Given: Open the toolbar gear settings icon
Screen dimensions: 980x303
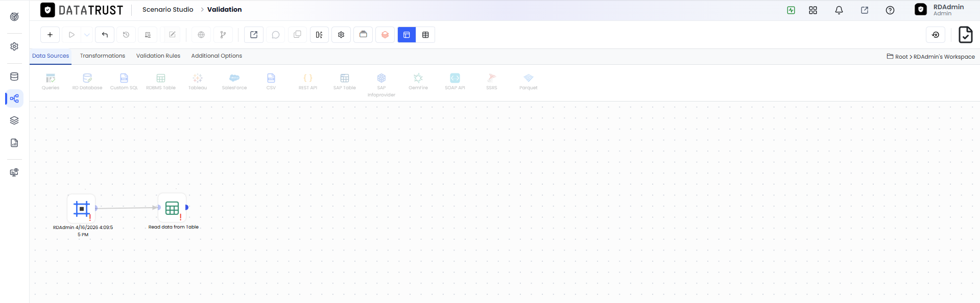Looking at the screenshot, I should click(x=341, y=35).
